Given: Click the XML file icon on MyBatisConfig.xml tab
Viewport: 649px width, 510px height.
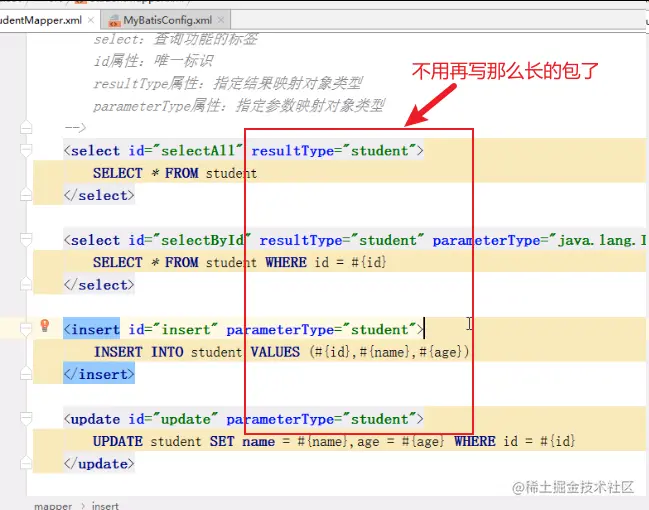Looking at the screenshot, I should coord(114,20).
